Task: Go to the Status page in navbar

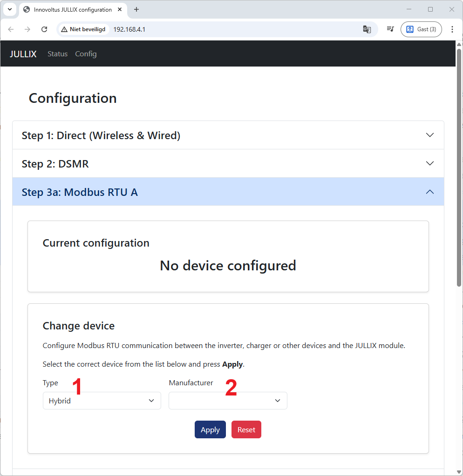Action: point(57,54)
